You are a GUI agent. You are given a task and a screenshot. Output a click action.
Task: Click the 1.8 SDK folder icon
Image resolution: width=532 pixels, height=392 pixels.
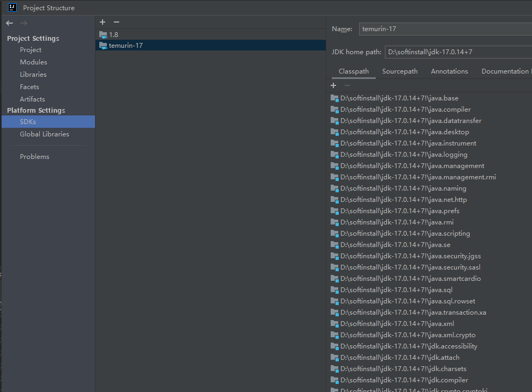click(x=103, y=34)
